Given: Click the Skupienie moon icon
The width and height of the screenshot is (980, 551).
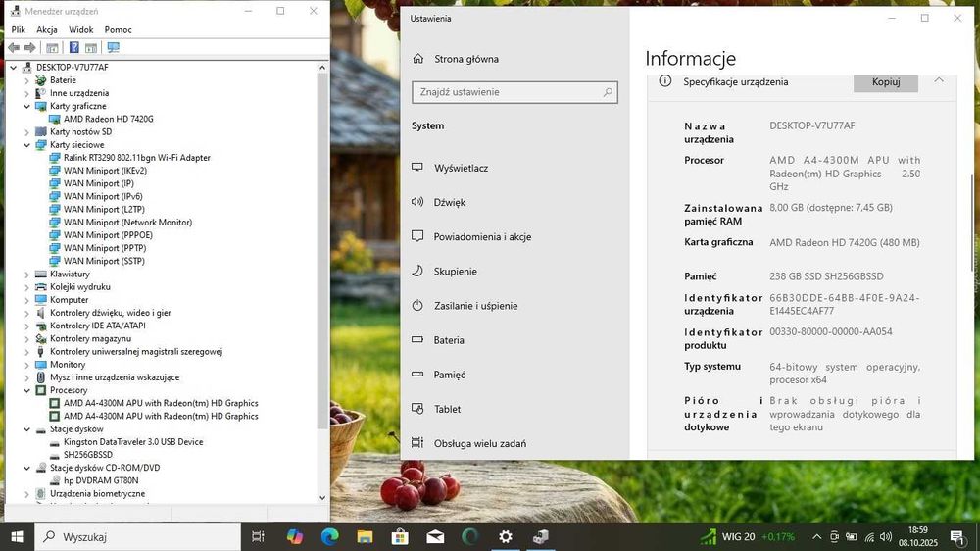Looking at the screenshot, I should click(x=417, y=271).
